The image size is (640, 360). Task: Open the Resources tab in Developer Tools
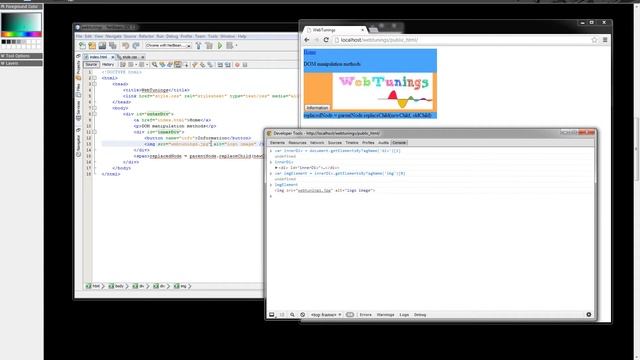point(297,143)
